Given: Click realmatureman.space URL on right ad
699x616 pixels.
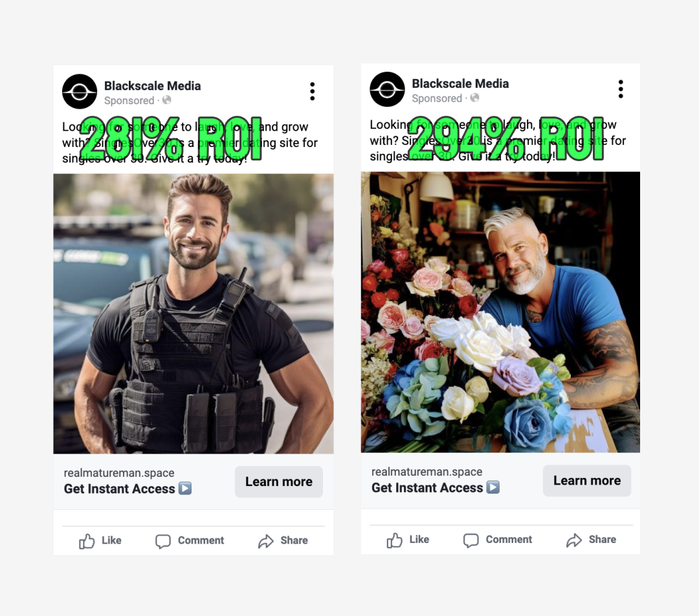Looking at the screenshot, I should click(427, 472).
